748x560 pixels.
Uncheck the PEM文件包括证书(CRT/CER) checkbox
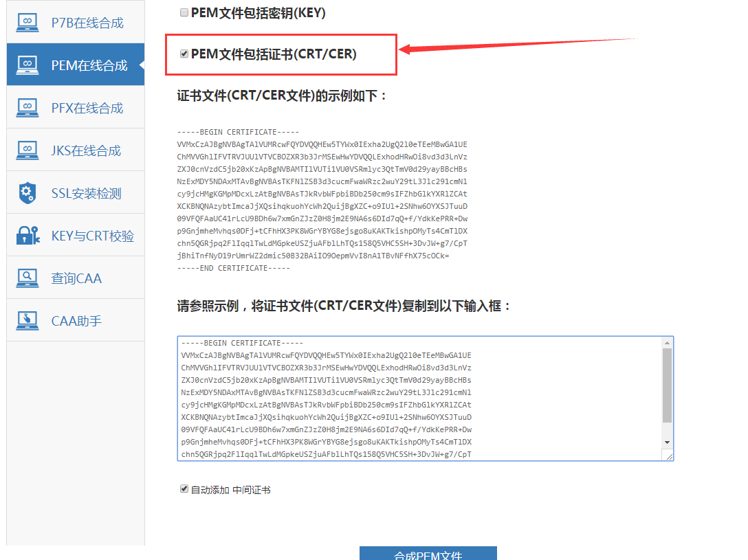click(184, 54)
